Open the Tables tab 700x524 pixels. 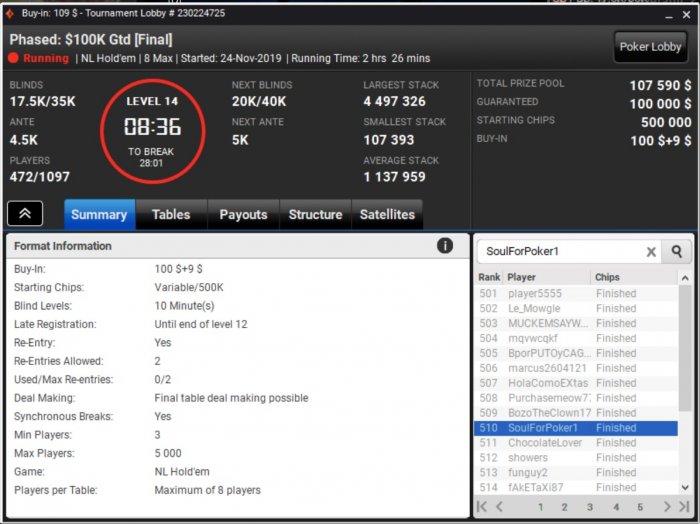coord(171,215)
